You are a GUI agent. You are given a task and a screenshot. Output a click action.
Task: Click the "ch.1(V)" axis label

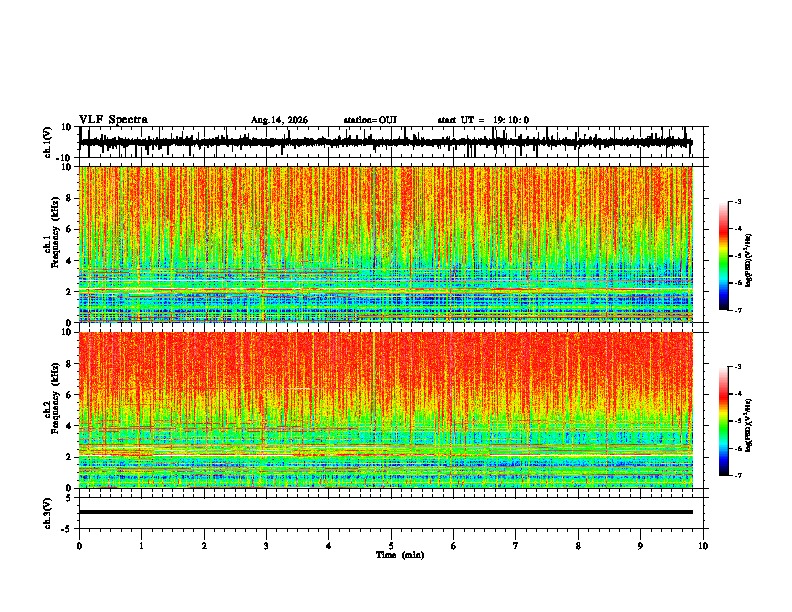[x=48, y=142]
